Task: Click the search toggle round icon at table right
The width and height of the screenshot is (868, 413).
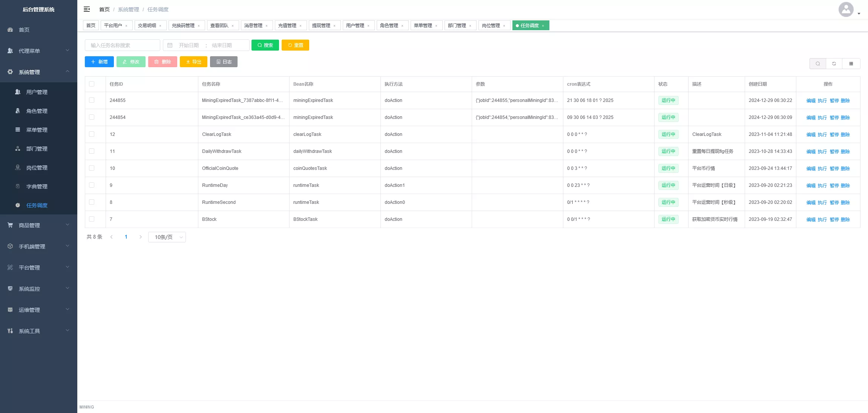Action: coord(817,63)
